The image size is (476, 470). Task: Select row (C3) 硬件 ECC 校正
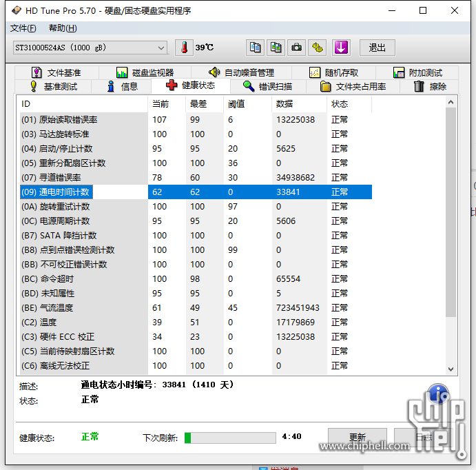(196, 337)
